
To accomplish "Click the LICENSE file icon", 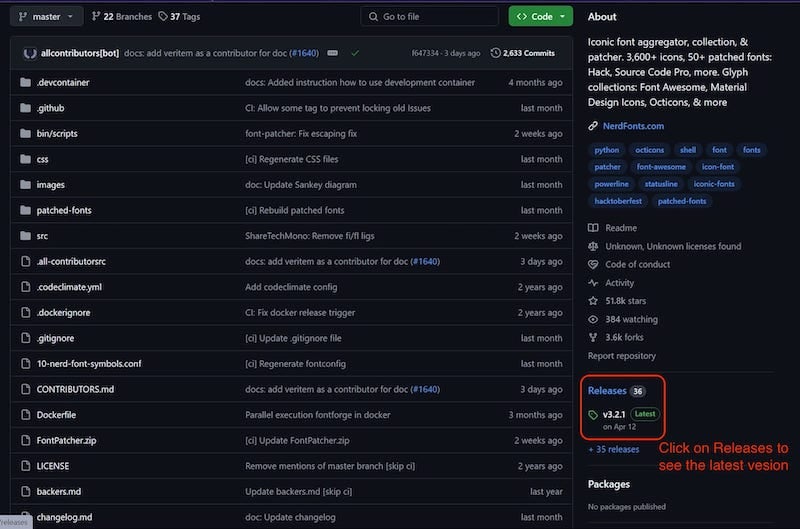I will 26,466.
